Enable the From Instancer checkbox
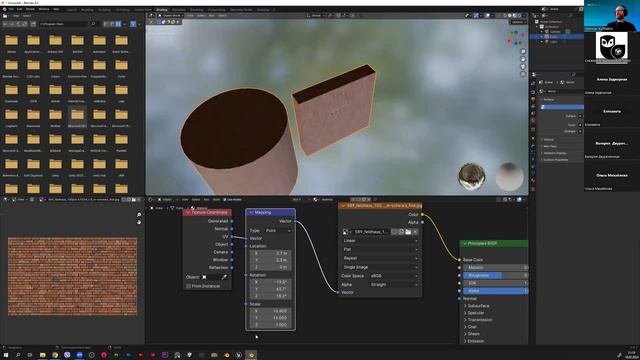The height and width of the screenshot is (360, 640). click(x=188, y=286)
